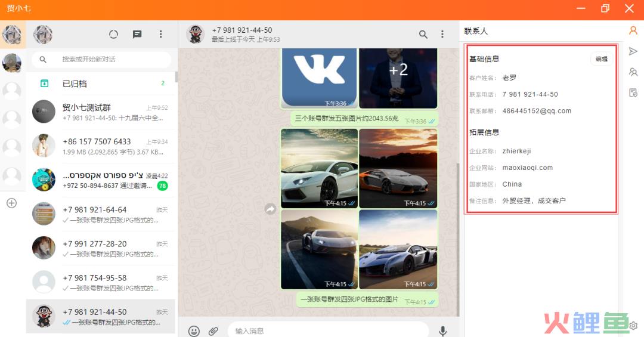644x337 pixels.
Task: Record a voice message with the microphone
Action: 442,330
